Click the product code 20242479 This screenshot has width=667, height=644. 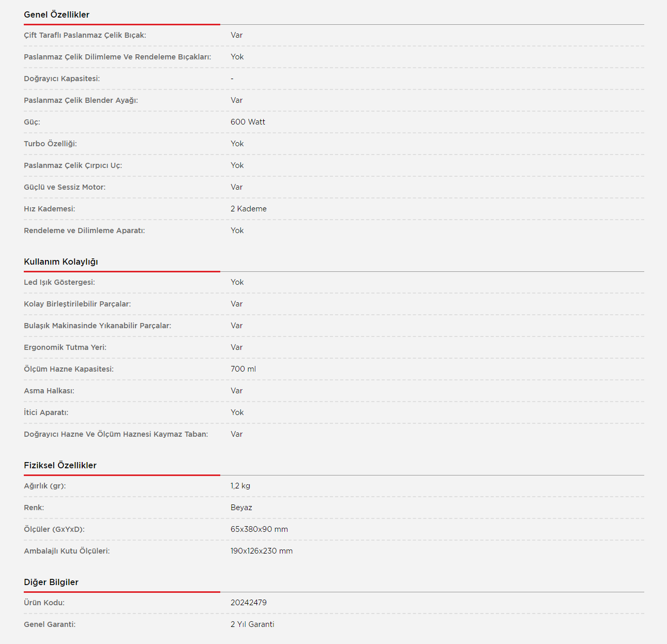[248, 603]
